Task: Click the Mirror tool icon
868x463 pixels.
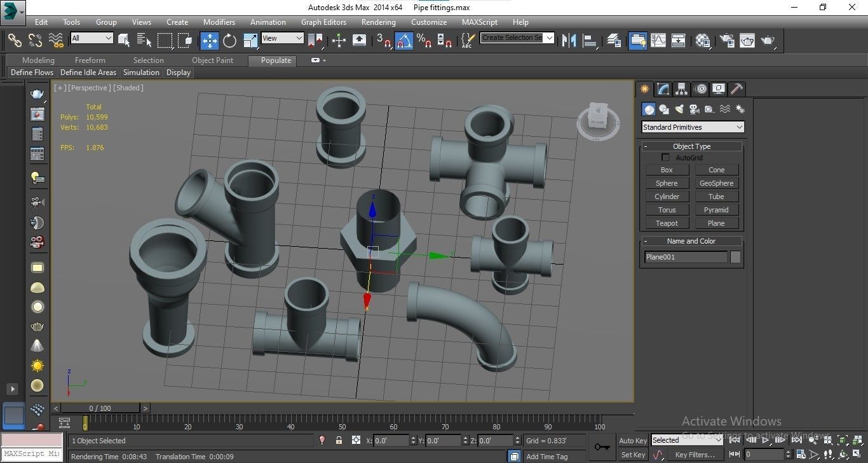Action: [x=569, y=40]
